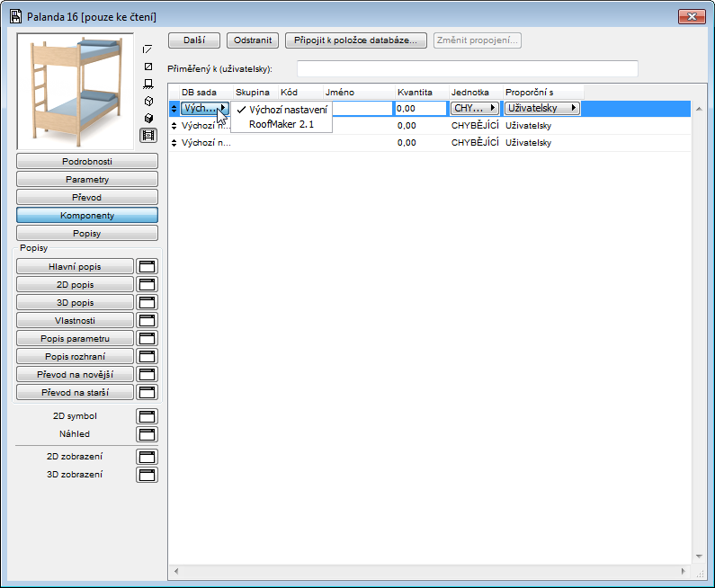The width and height of the screenshot is (715, 588).
Task: Open the Popis parametru script
Action: point(75,339)
